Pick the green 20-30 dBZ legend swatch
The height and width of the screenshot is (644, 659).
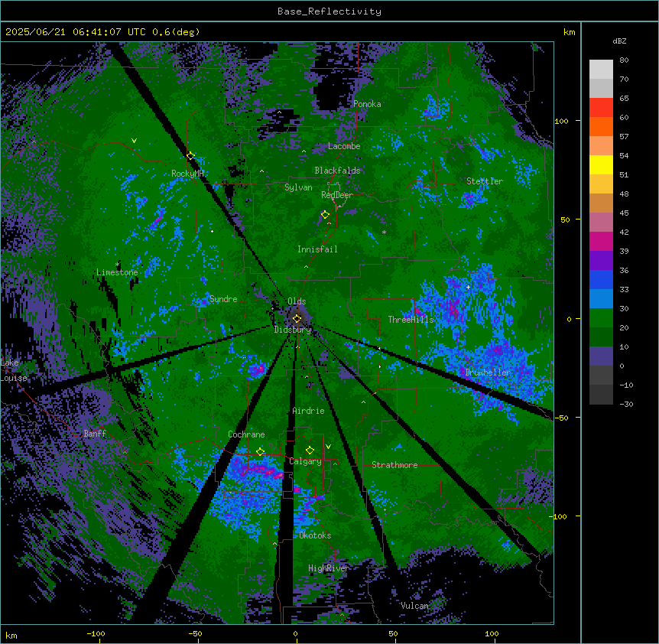coord(601,318)
